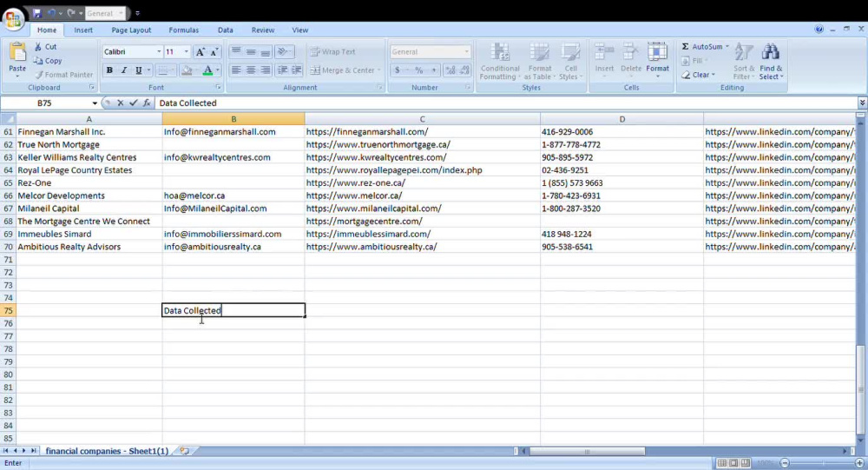
Task: Zoom in with the plus button
Action: coord(859,463)
